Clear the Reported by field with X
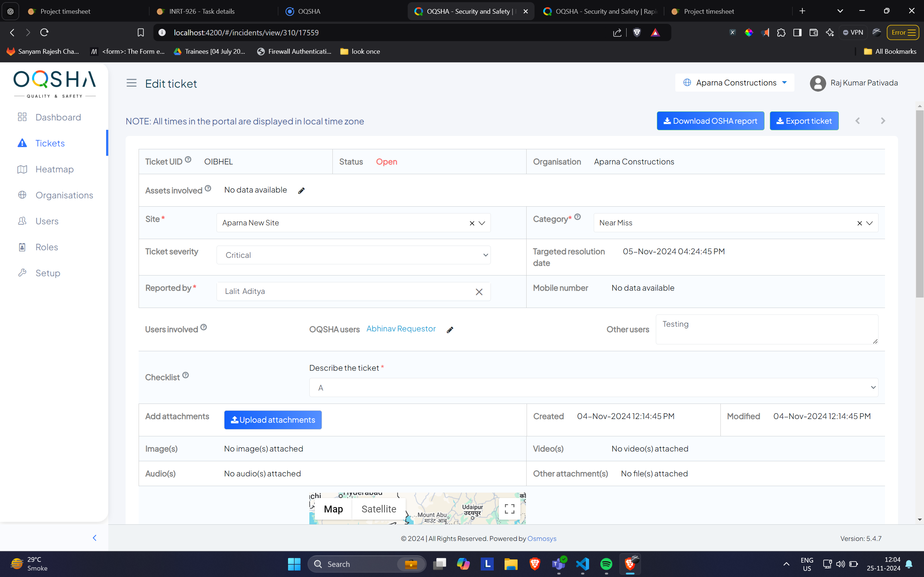 479,292
